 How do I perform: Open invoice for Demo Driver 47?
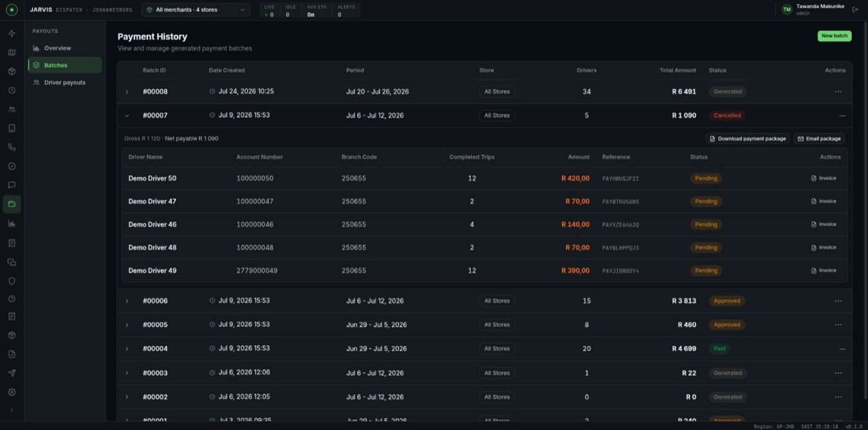pyautogui.click(x=823, y=201)
